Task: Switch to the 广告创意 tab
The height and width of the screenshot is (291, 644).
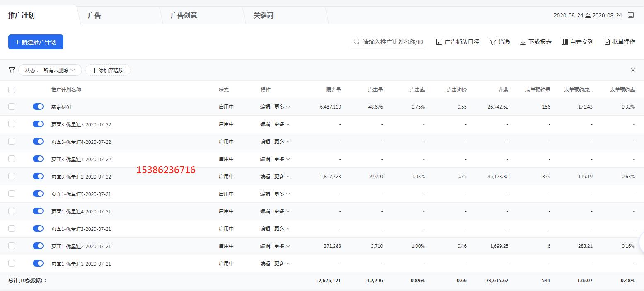Action: tap(184, 16)
